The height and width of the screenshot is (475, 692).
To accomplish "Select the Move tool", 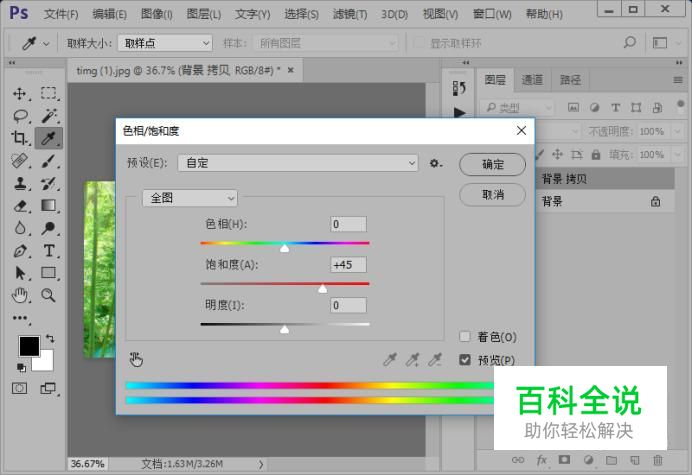I will (19, 94).
